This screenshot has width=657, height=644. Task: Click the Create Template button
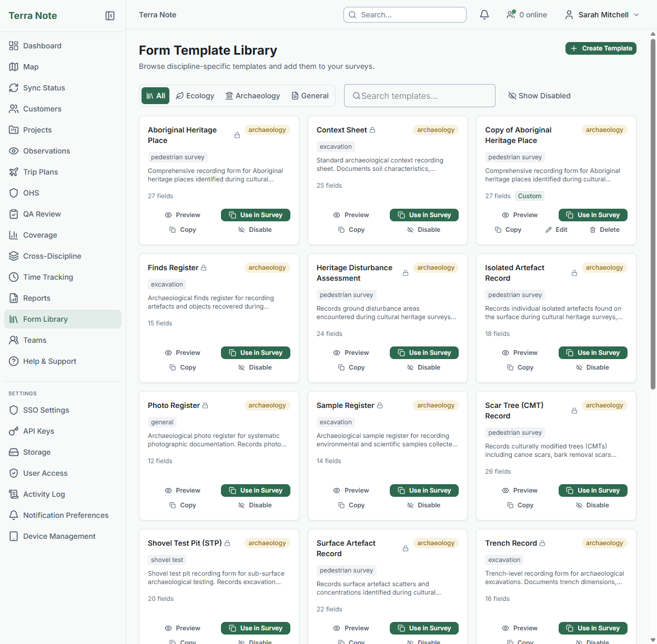click(x=601, y=48)
